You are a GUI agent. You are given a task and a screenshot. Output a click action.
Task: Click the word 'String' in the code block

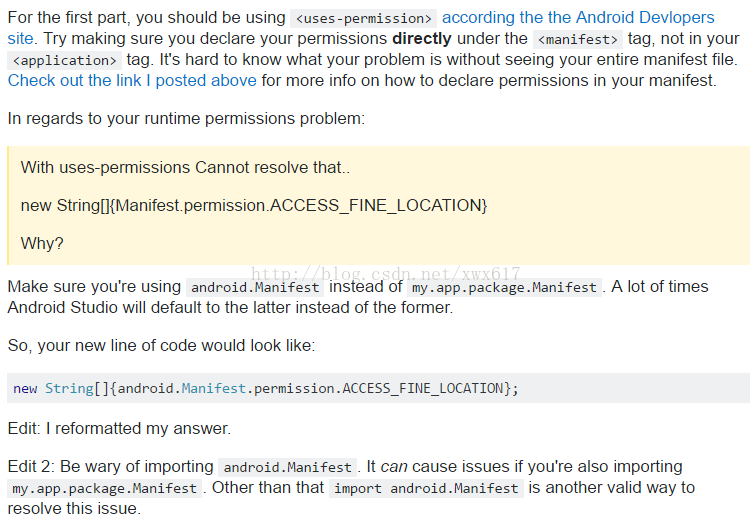(69, 388)
